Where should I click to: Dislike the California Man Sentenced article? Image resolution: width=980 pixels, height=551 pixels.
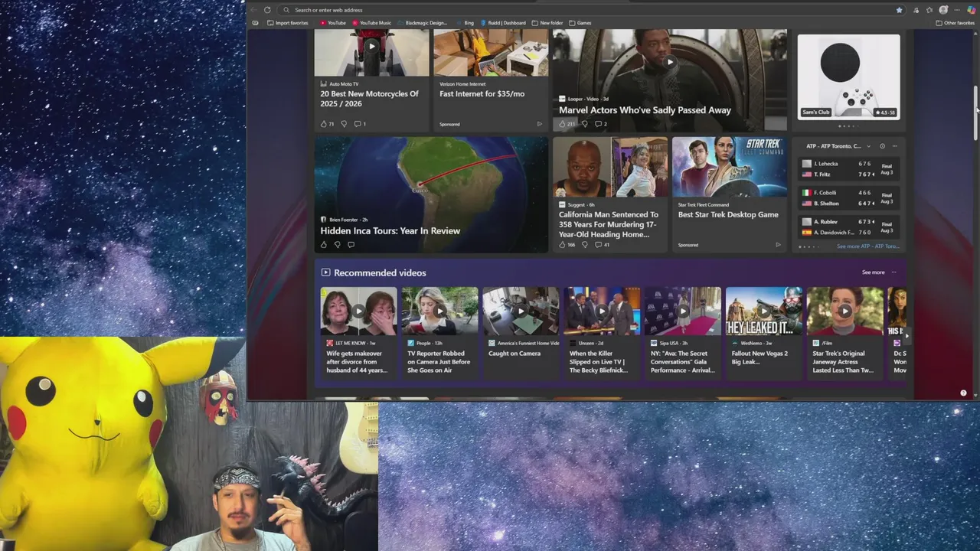(584, 245)
